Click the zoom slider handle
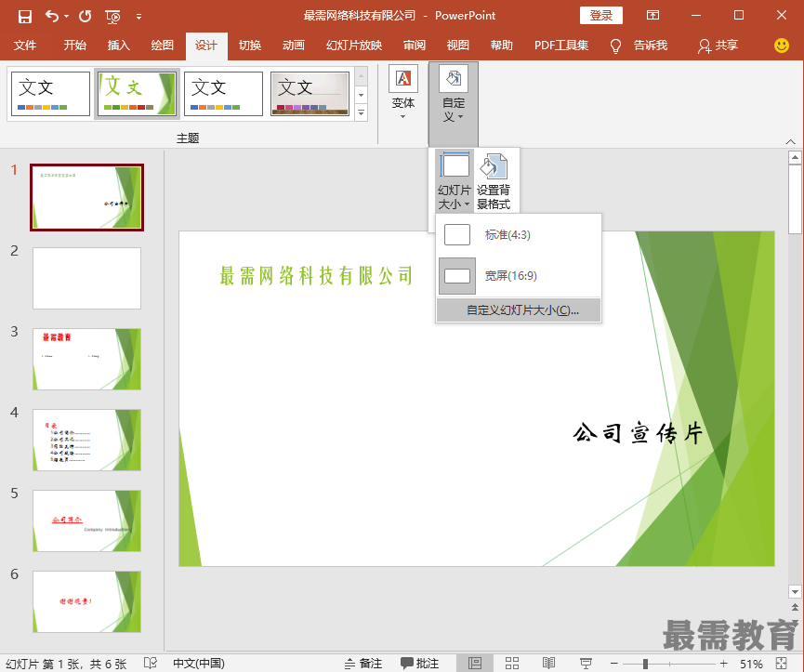Viewport: 804px width, 672px height. click(x=645, y=664)
